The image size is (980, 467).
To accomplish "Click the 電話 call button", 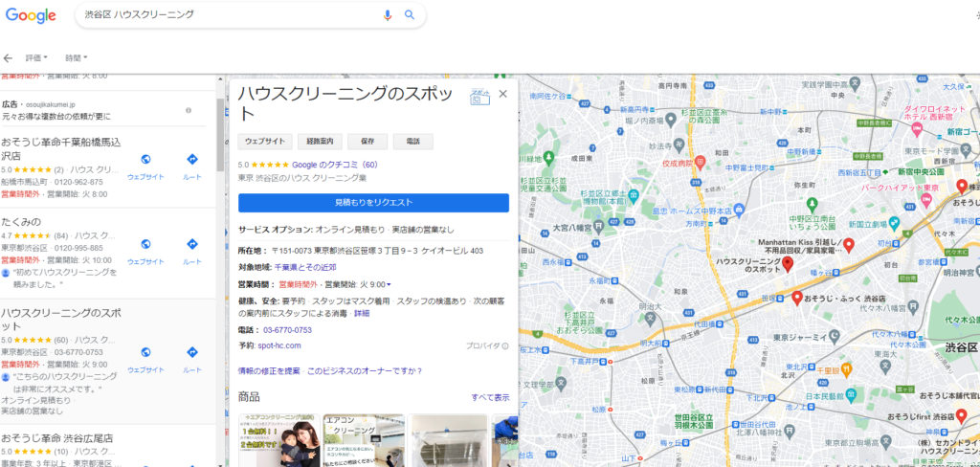I will pos(413,142).
